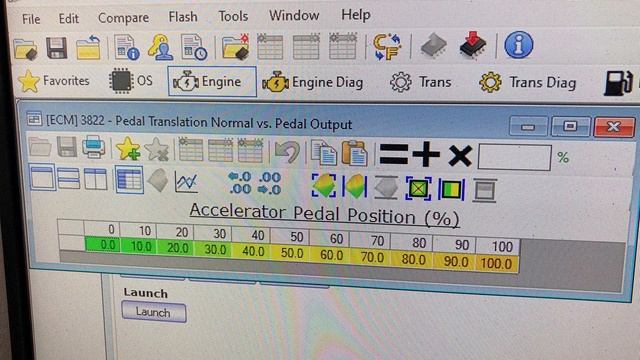Maximize the Pedal Translation table window
Screen dimensions: 640x360
pyautogui.click(x=570, y=126)
